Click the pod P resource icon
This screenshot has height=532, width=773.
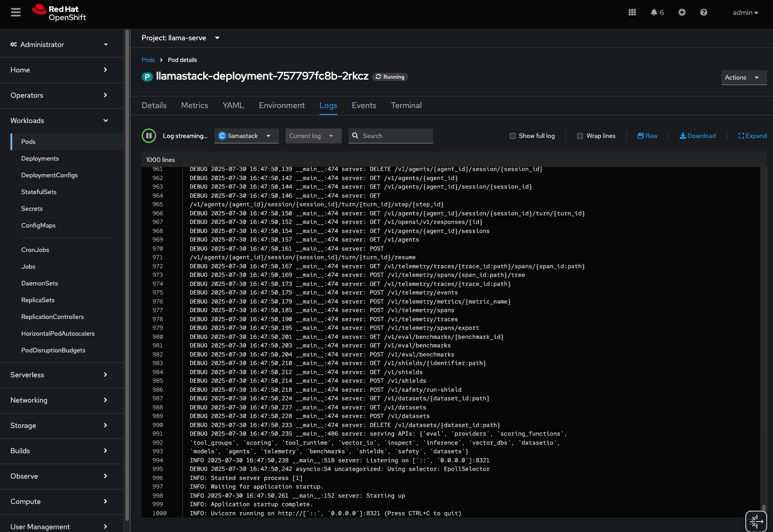[x=147, y=77]
